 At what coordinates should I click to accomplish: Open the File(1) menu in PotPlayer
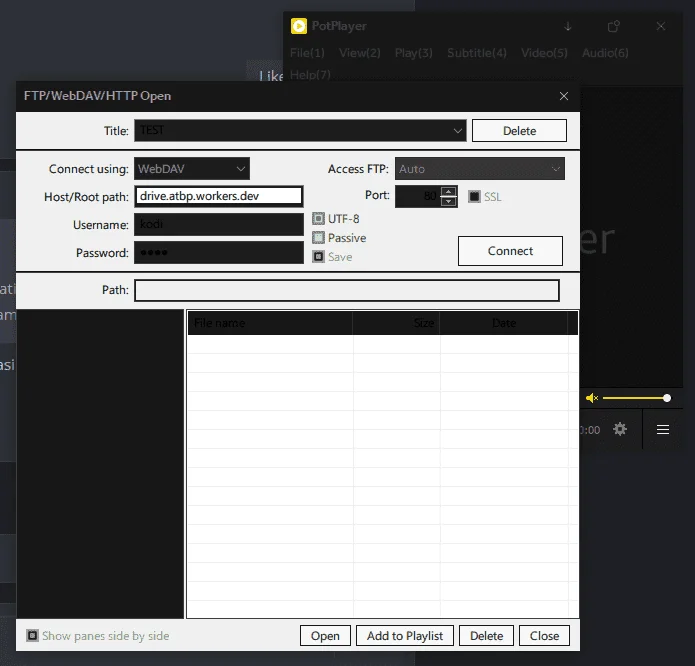pos(307,53)
